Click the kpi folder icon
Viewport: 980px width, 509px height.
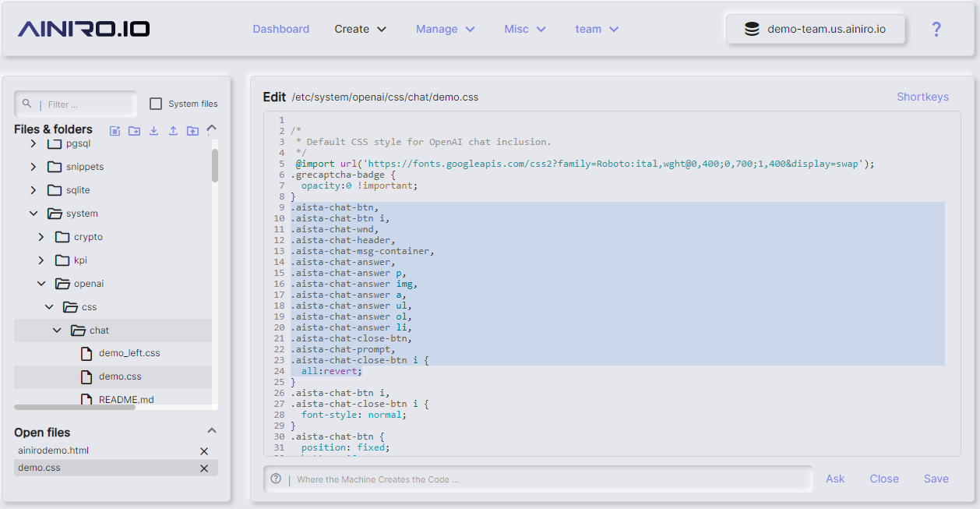(62, 260)
